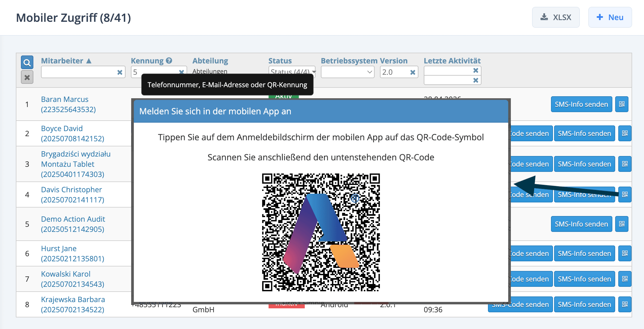Viewport: 644px width, 329px height.
Task: Show QR code for Davis Christopher
Action: (625, 195)
